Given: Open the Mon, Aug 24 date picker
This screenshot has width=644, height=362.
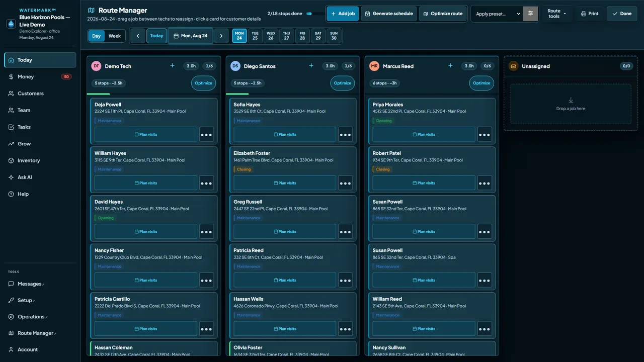Looking at the screenshot, I should pos(190,36).
